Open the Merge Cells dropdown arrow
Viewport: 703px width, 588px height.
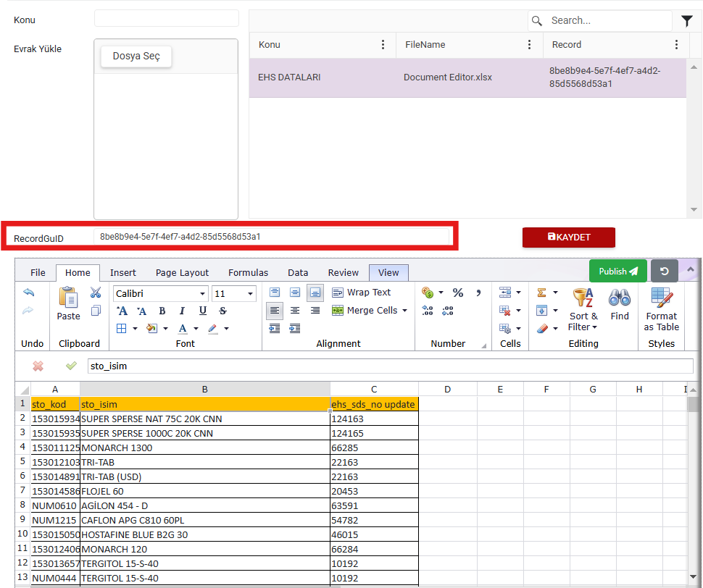(x=404, y=311)
